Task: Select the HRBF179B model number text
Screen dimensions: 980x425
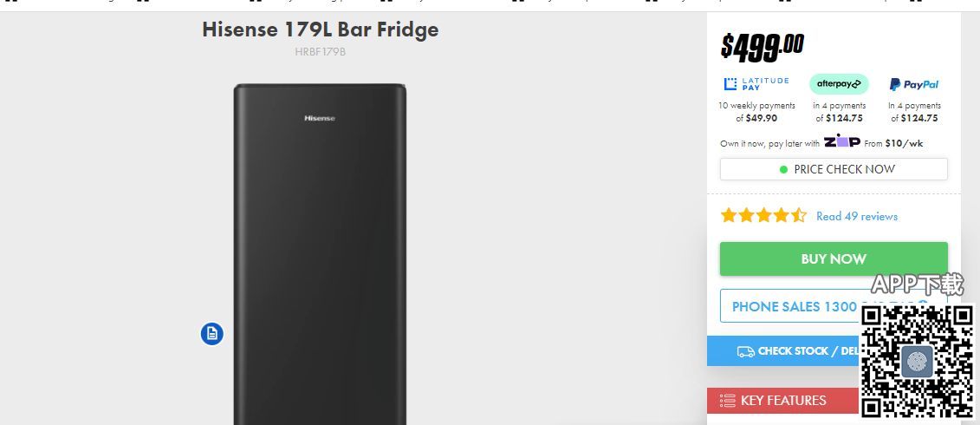Action: [x=320, y=52]
